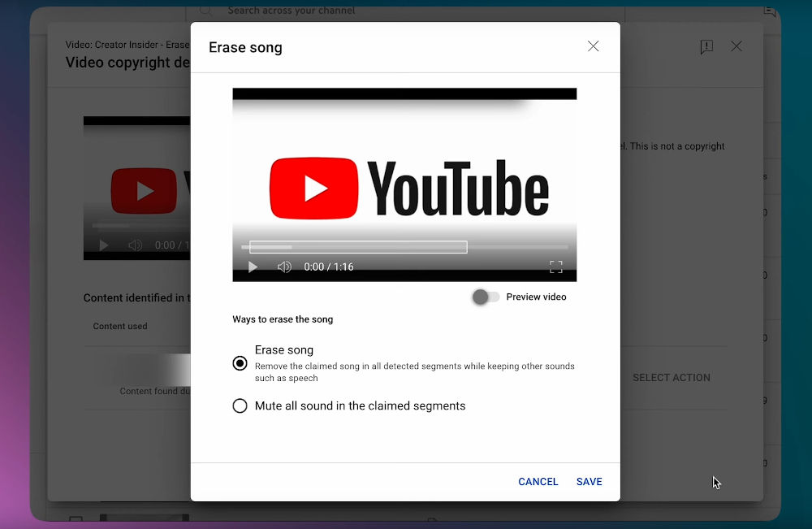The image size is (812, 529).
Task: Click the 0:00 / 1:16 time display
Action: (329, 267)
